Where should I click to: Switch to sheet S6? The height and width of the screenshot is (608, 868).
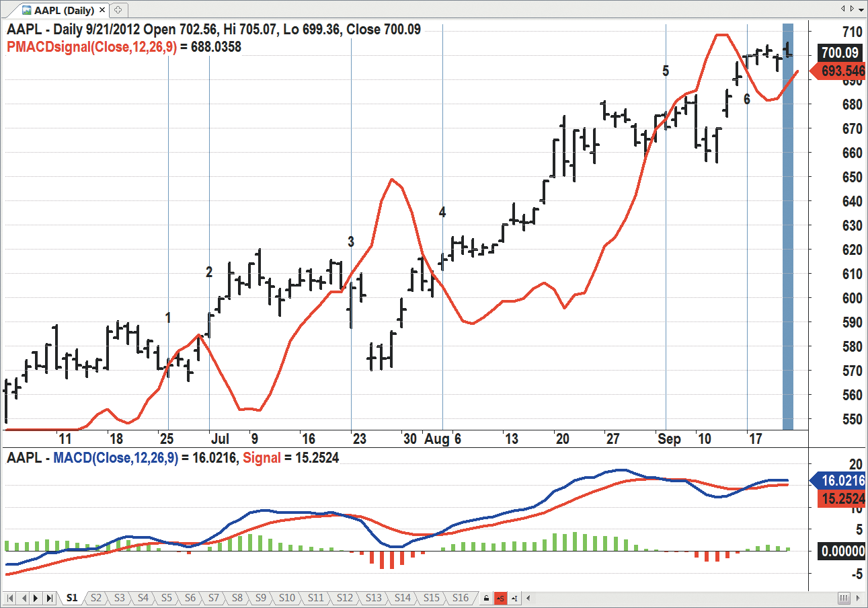coord(190,597)
